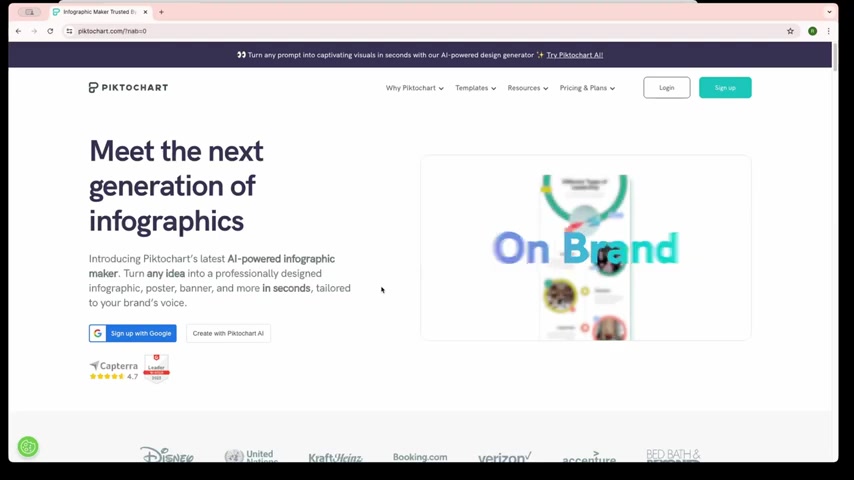Open a new tab with plus icon

pyautogui.click(x=161, y=11)
